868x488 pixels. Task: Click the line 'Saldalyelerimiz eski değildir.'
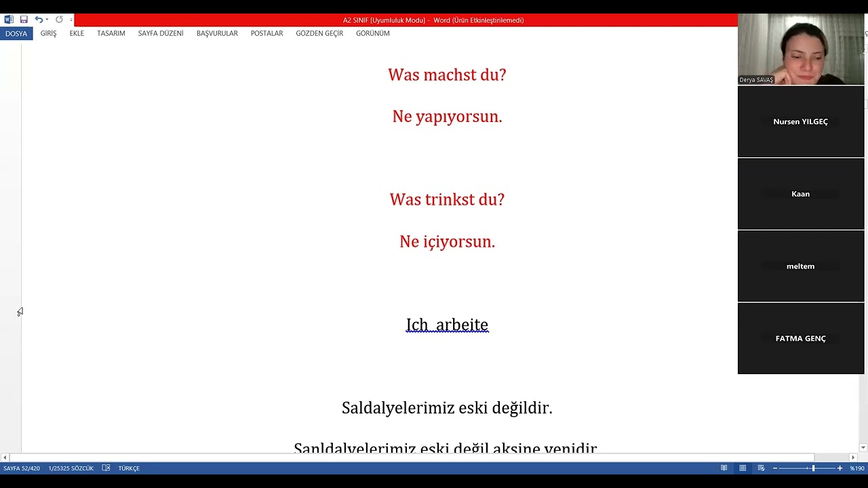pyautogui.click(x=447, y=408)
